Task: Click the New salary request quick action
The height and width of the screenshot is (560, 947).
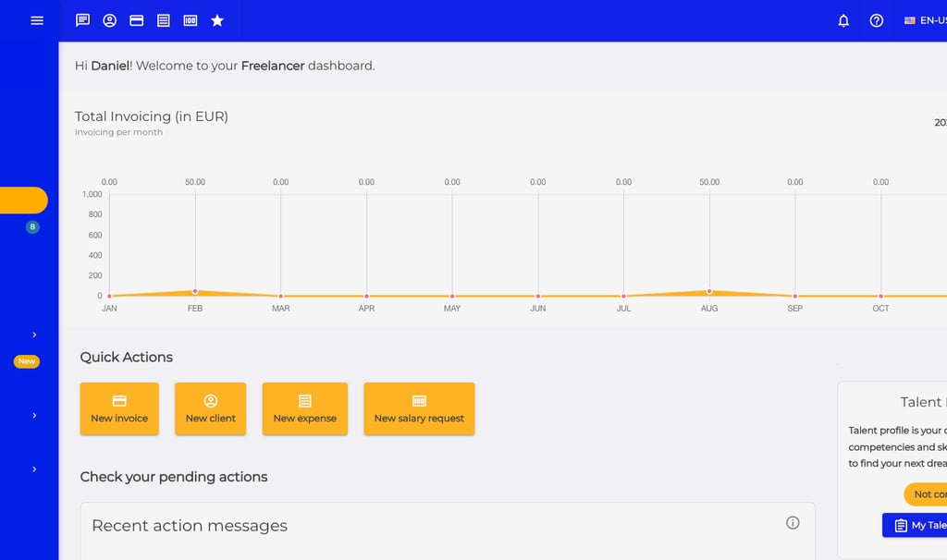Action: (x=419, y=408)
